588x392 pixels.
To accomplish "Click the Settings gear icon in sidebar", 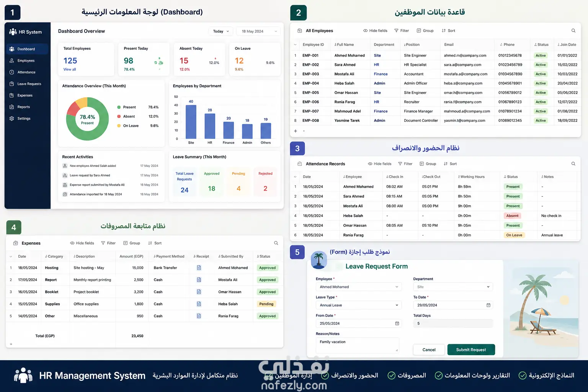I will [11, 118].
